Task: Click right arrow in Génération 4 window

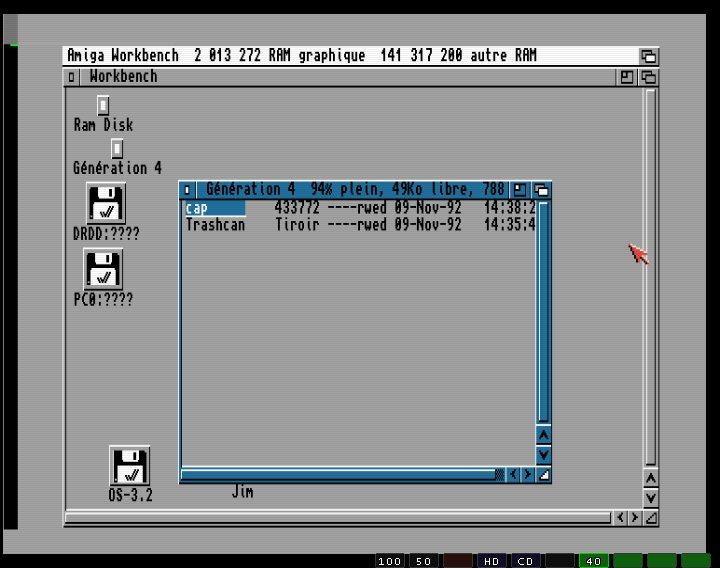Action: [528, 474]
